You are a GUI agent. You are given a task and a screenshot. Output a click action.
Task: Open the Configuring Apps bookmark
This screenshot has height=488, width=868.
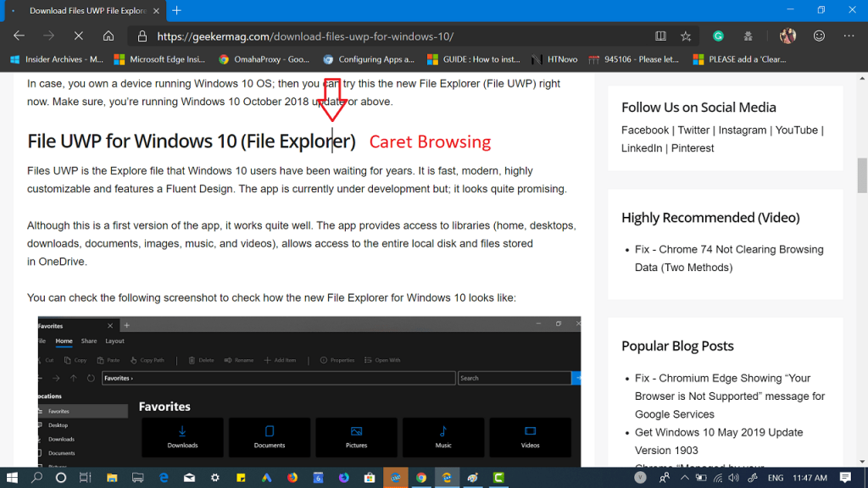pyautogui.click(x=369, y=59)
